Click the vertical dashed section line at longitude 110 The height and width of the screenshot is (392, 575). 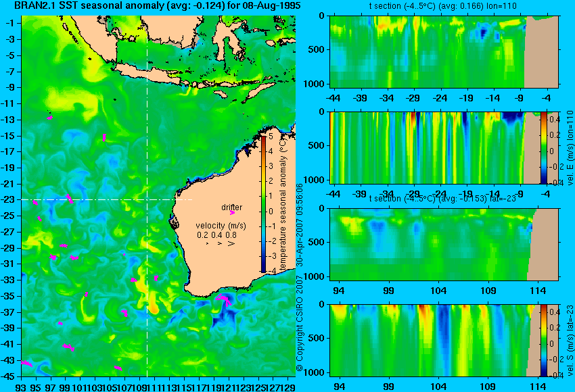pyautogui.click(x=147, y=196)
